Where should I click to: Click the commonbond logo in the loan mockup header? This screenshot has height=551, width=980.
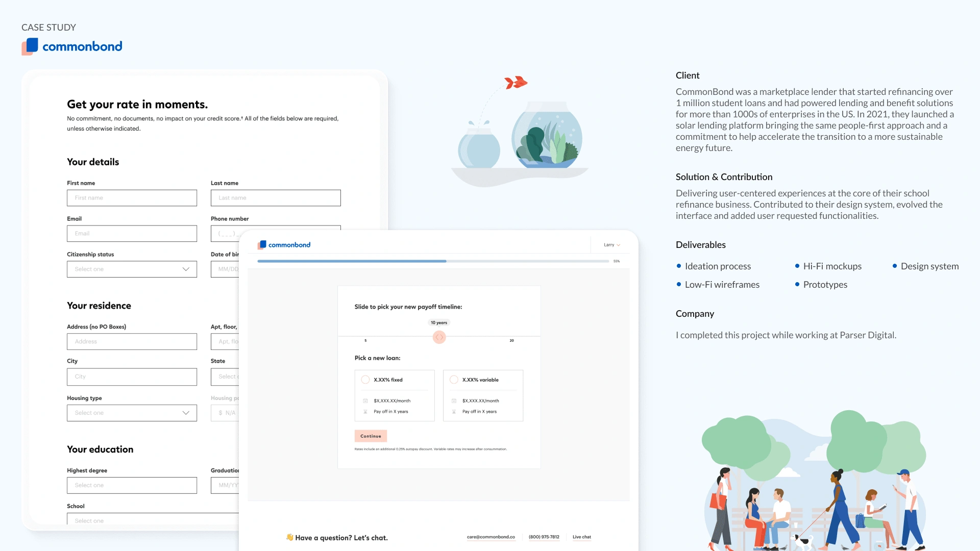coord(284,245)
